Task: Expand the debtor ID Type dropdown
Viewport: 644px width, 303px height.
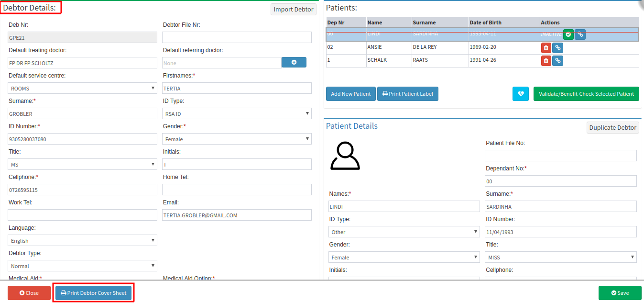Action: [x=237, y=114]
